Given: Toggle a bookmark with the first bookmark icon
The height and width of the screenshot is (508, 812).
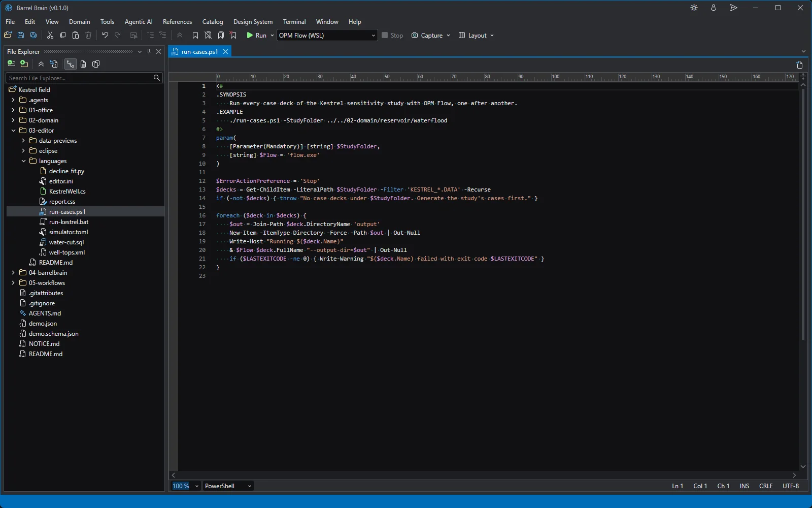Looking at the screenshot, I should pos(195,35).
